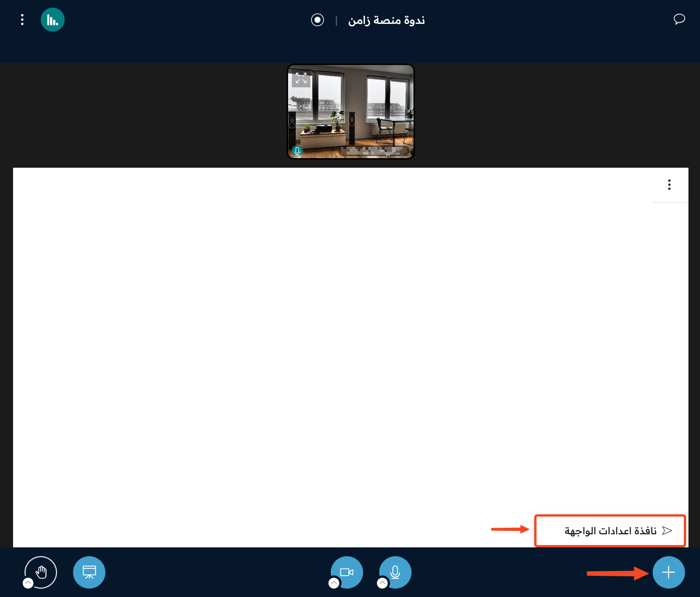Raise hand with the hand button

(41, 572)
